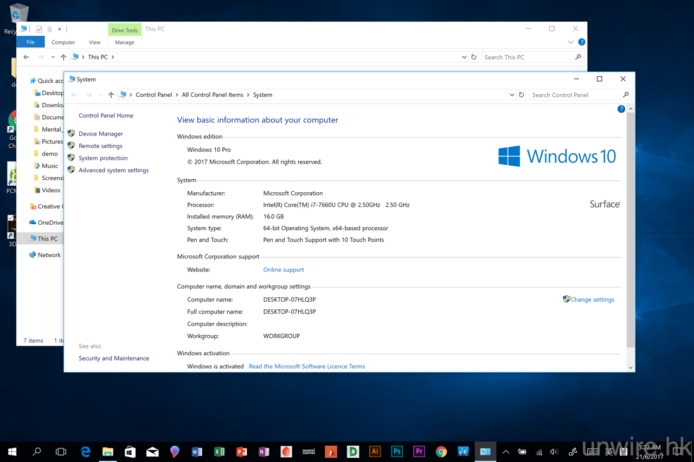Open Task View on the taskbar
Screen dimensions: 694x462
[x=63, y=451]
